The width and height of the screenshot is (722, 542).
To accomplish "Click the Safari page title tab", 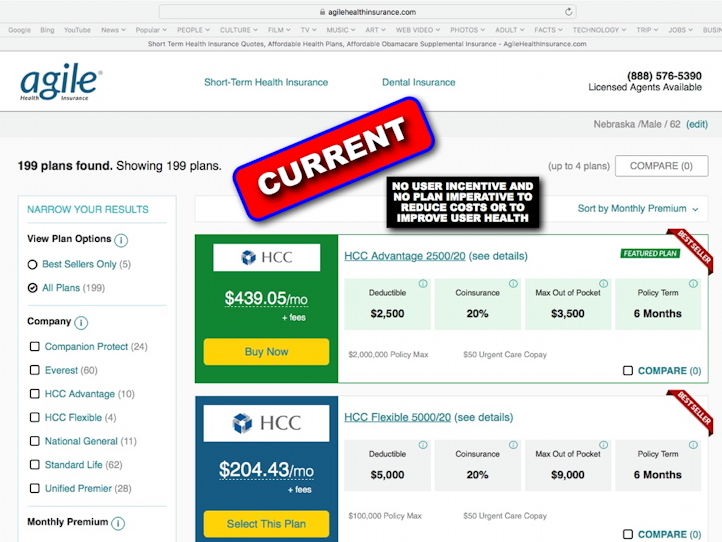I will coord(367,44).
